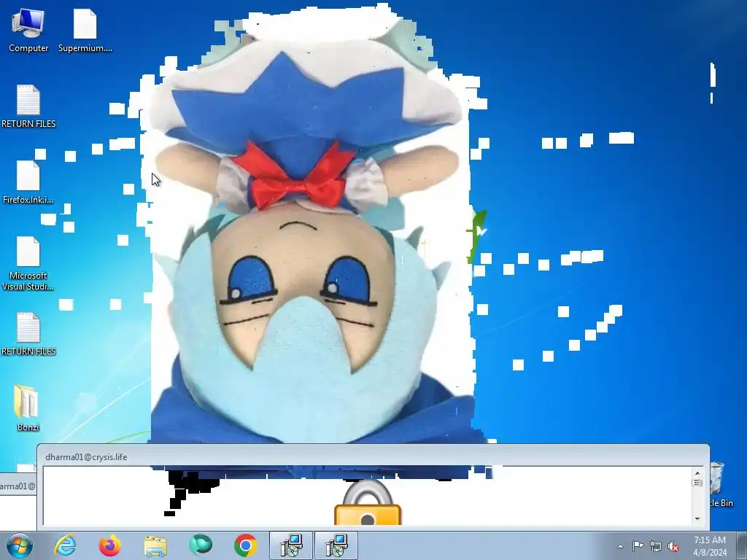Click the Show desktop strip

pos(742,545)
